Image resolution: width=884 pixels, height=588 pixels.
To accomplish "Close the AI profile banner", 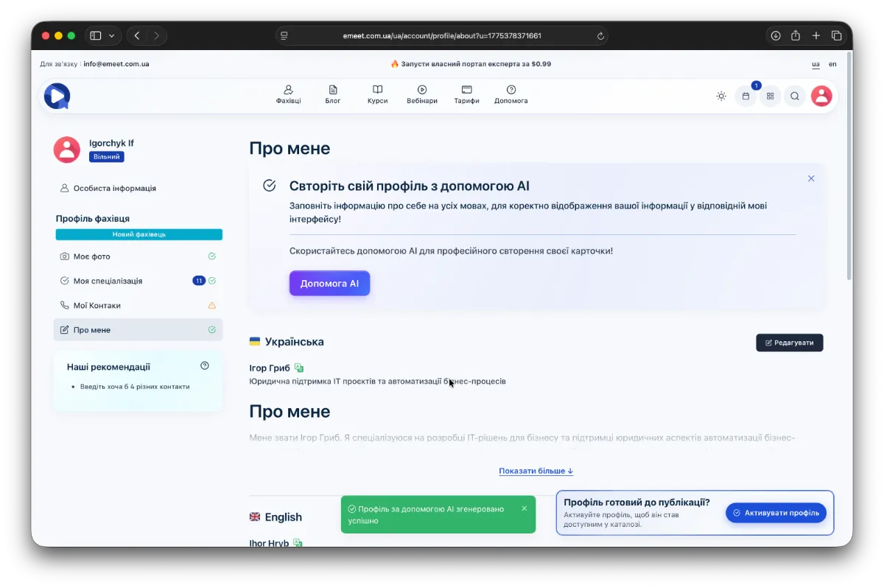I will coord(811,178).
